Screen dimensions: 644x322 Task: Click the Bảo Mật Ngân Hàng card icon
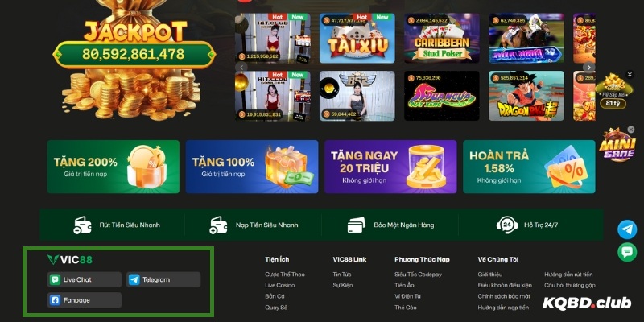(x=356, y=225)
